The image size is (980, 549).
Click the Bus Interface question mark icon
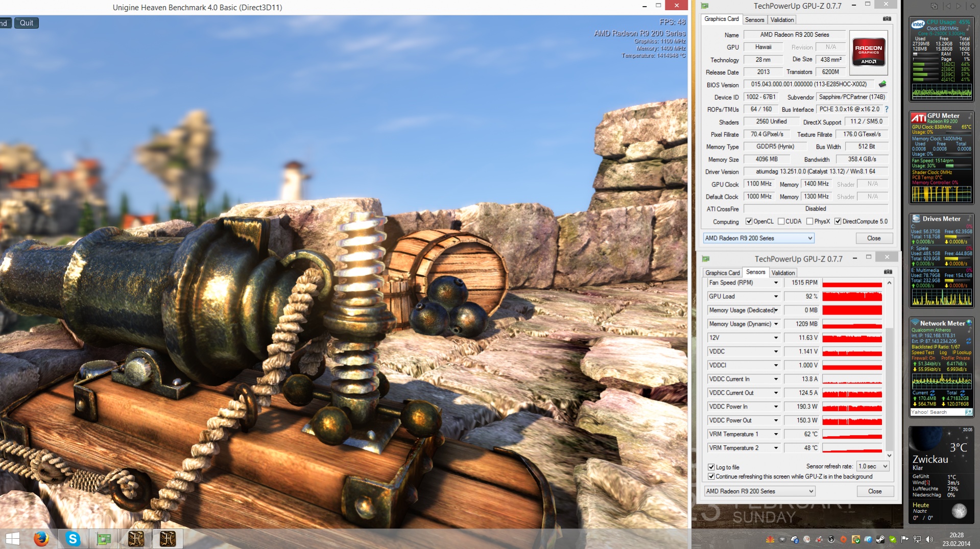pos(887,109)
